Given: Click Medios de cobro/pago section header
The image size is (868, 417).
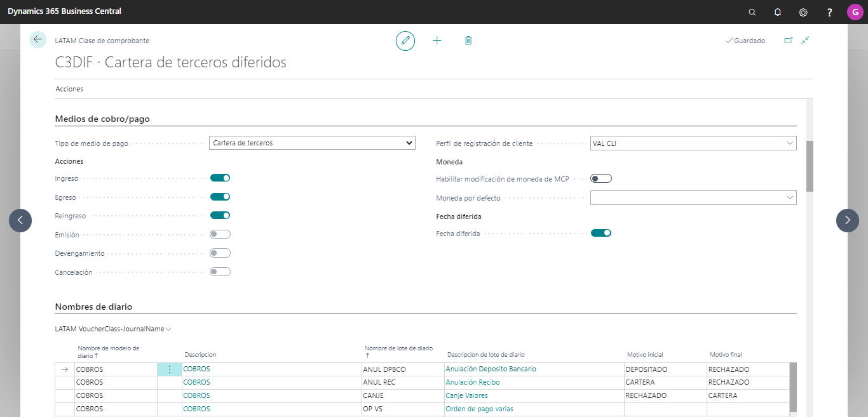Looking at the screenshot, I should (x=102, y=119).
